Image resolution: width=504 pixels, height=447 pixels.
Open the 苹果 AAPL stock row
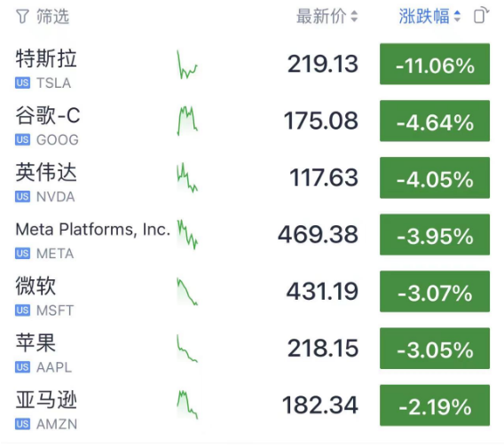(252, 349)
